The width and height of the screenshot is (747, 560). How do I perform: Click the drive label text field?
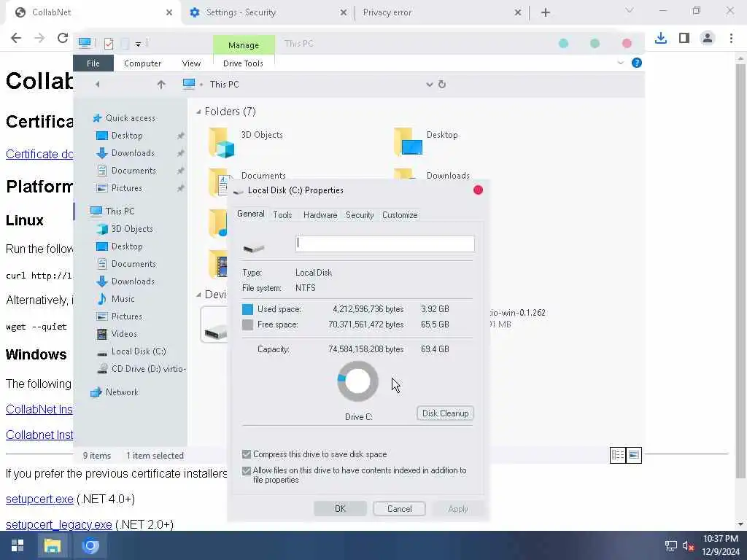(385, 244)
